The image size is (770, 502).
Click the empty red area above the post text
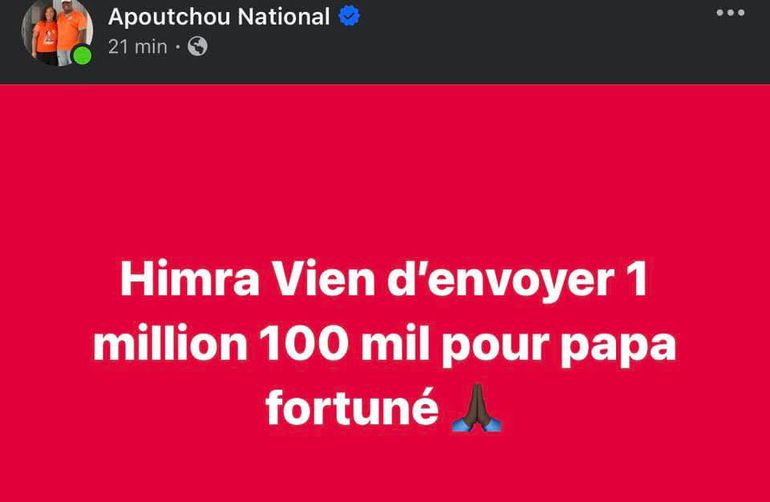385,170
